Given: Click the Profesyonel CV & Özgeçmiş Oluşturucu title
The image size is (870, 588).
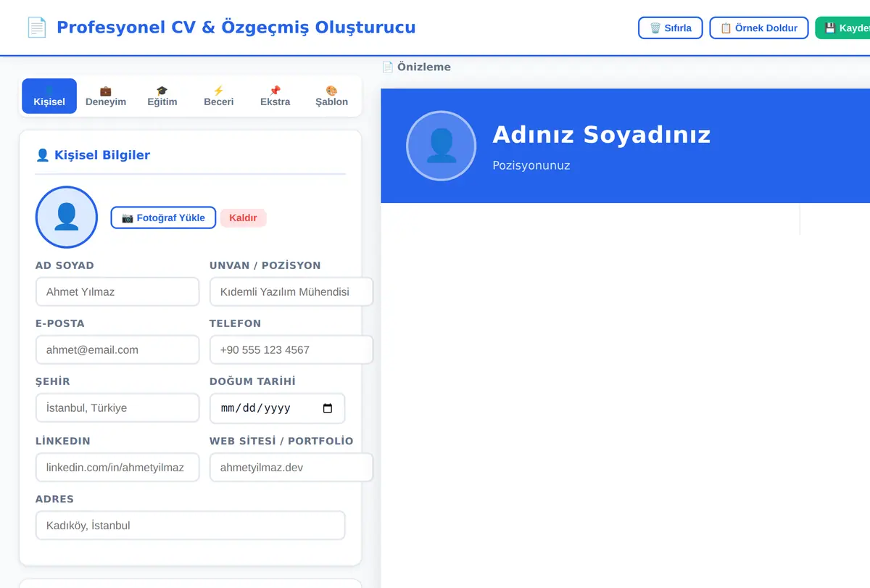Looking at the screenshot, I should (x=236, y=28).
